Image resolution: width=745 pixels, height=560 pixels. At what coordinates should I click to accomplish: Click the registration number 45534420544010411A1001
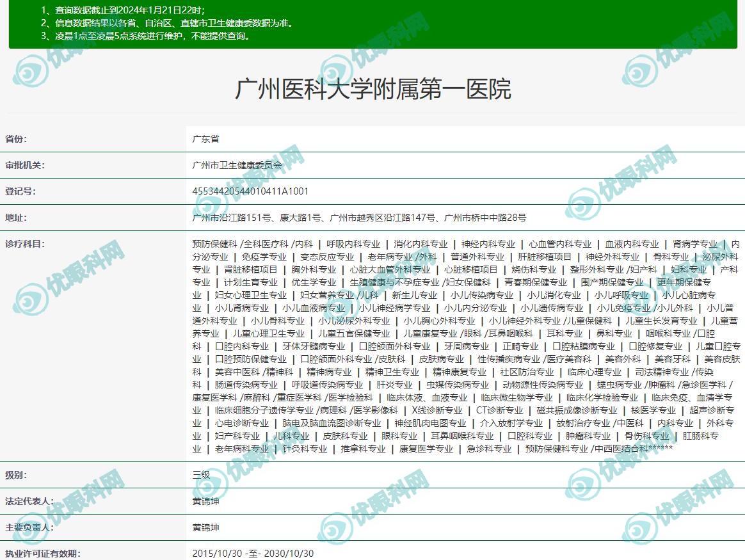click(250, 191)
